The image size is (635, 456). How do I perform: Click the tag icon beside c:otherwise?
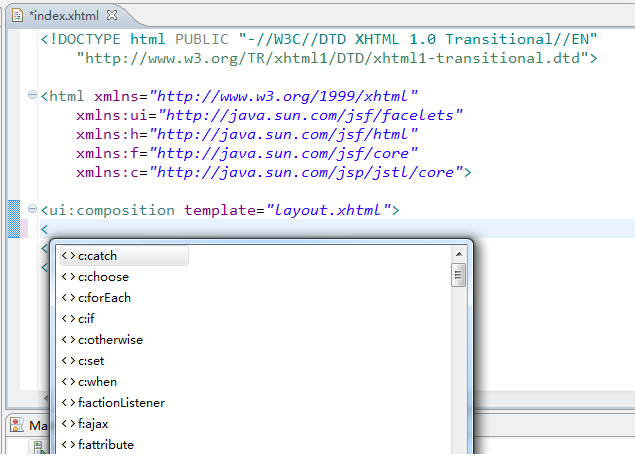(68, 340)
